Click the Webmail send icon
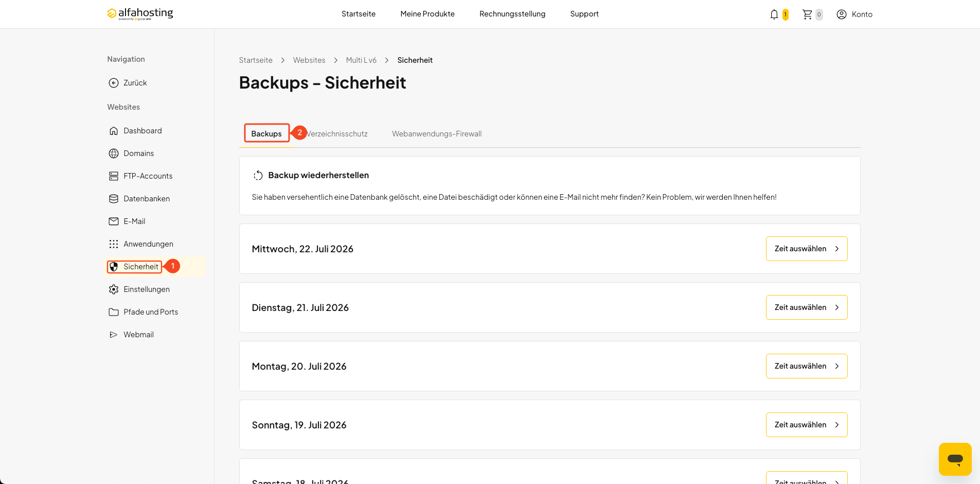Viewport: 980px width, 484px height. point(114,335)
